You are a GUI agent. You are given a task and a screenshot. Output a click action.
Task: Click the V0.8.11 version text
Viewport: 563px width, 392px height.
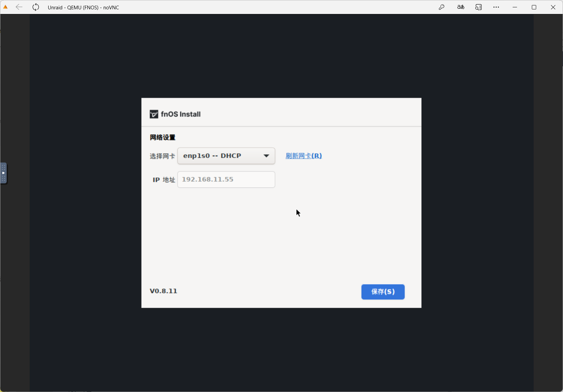click(x=163, y=291)
